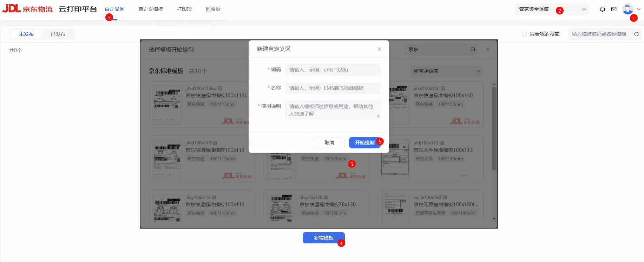
Task: Select the jdkd100x113isv template thumbnail
Action: [167, 104]
